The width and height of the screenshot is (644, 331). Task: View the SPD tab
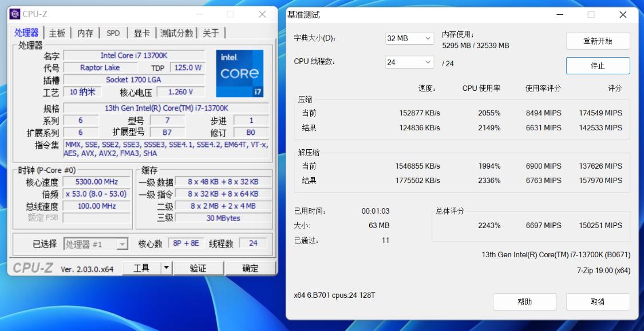click(113, 33)
